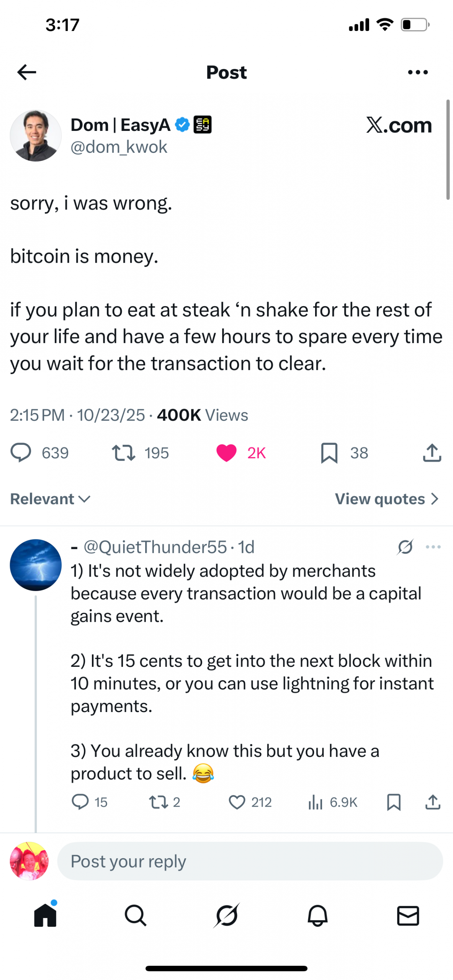Tap the Post your reply field
The height and width of the screenshot is (980, 453).
[x=250, y=861]
